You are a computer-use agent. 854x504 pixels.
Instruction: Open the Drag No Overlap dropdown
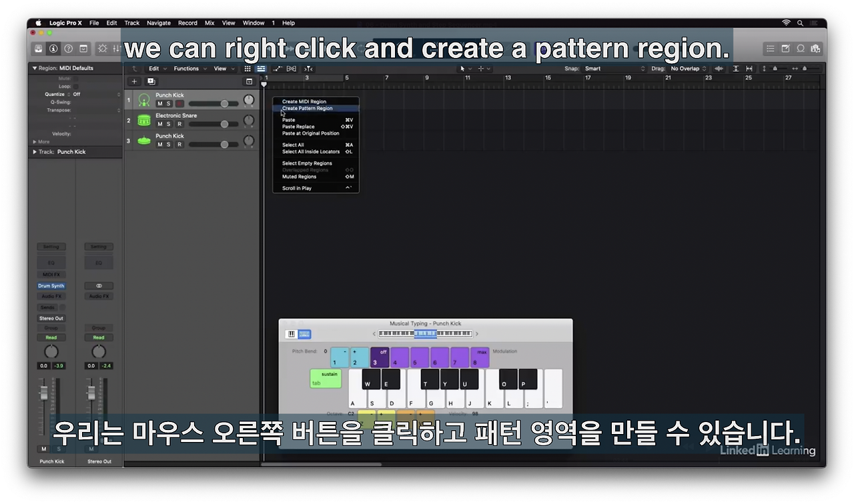[x=689, y=69]
